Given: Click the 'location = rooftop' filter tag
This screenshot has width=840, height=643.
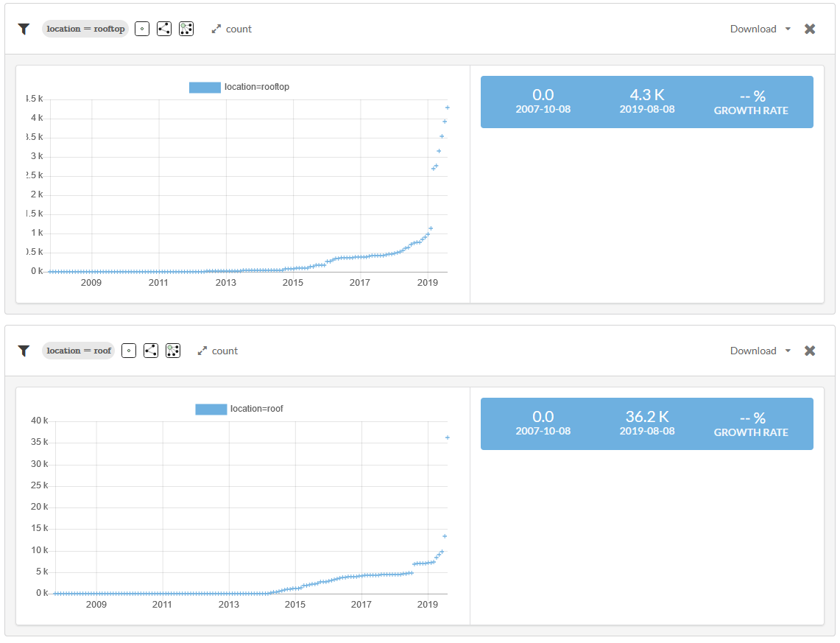Looking at the screenshot, I should pos(85,29).
